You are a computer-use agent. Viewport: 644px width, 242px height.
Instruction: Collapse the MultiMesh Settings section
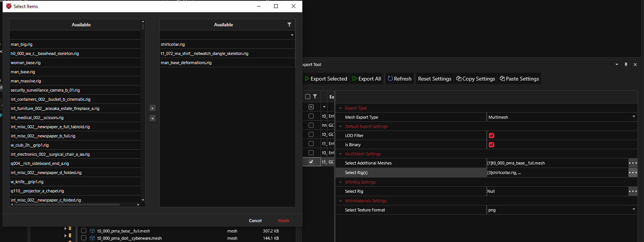click(x=341, y=154)
